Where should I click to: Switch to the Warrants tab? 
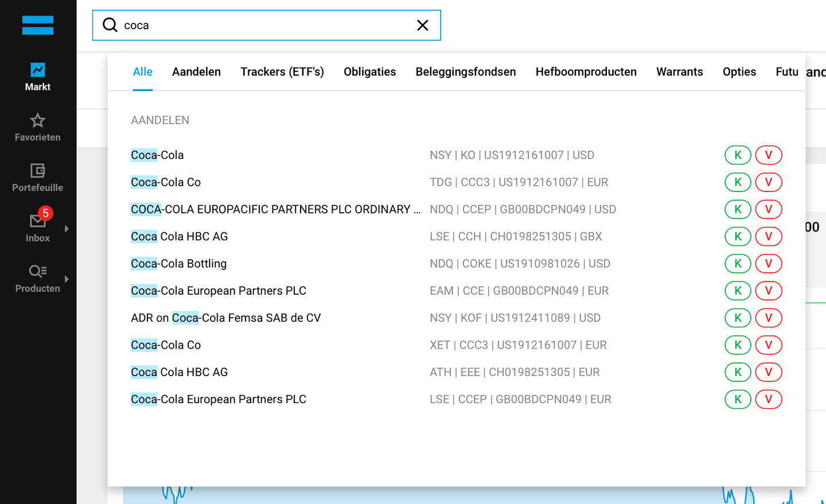(679, 72)
